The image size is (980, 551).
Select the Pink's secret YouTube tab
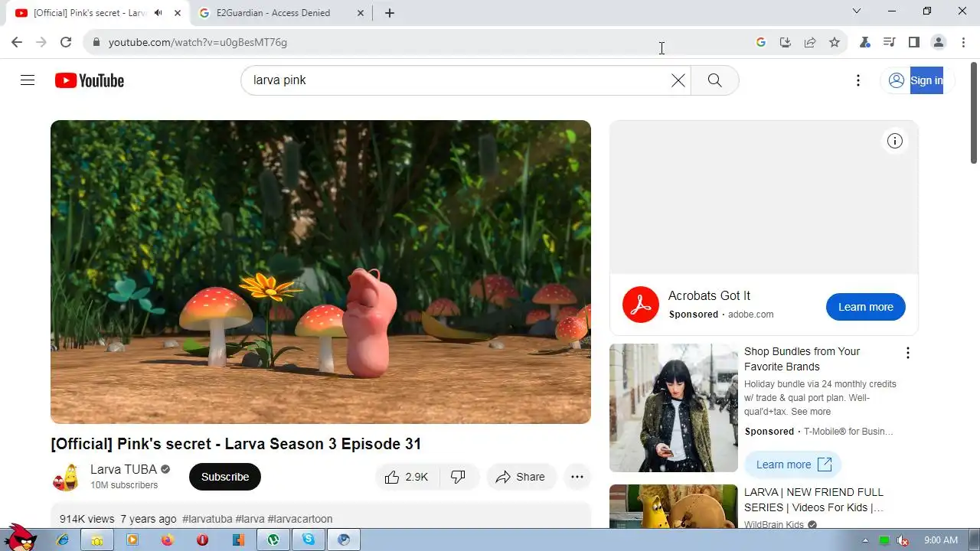(x=90, y=13)
